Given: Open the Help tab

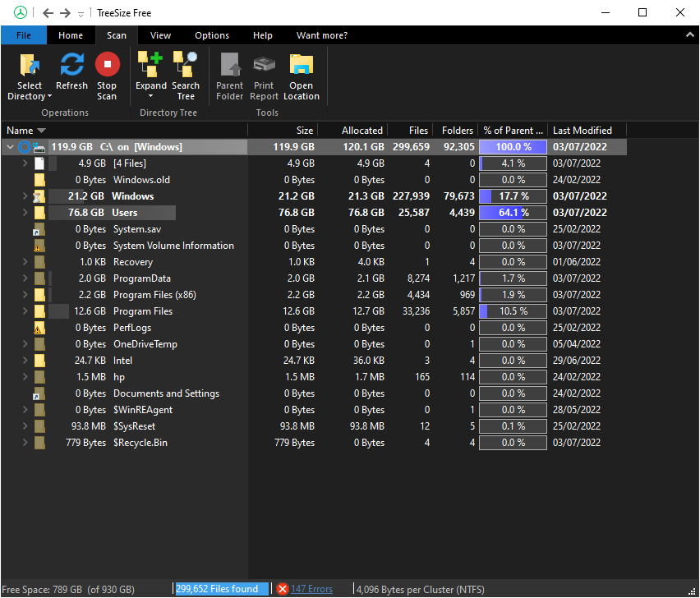Looking at the screenshot, I should pos(263,35).
